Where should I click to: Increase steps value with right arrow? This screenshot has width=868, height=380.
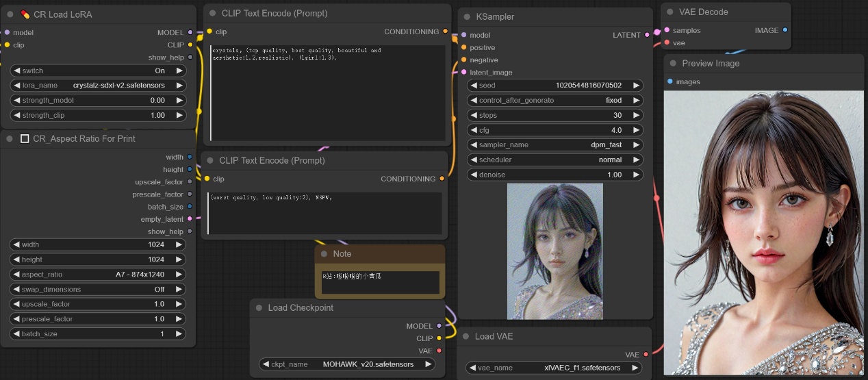pos(636,115)
